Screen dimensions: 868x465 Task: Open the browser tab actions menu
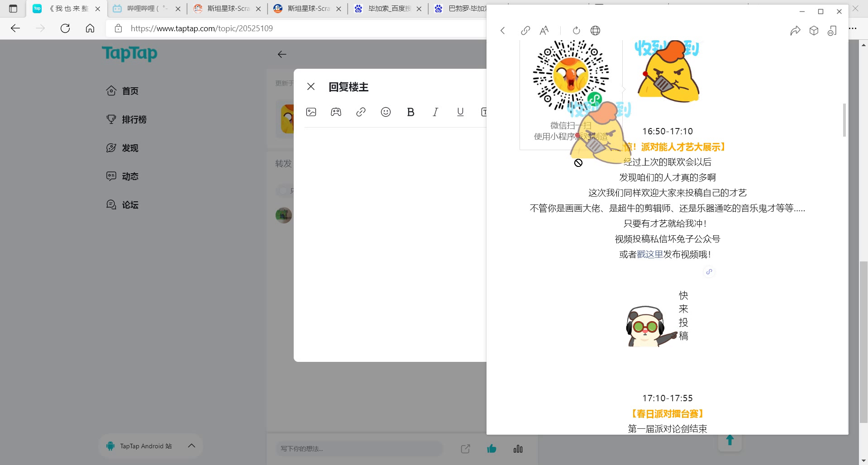[13, 9]
